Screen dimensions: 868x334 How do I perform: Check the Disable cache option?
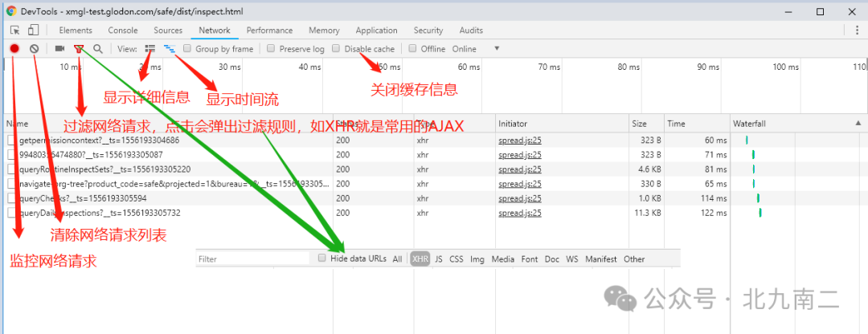click(x=336, y=49)
